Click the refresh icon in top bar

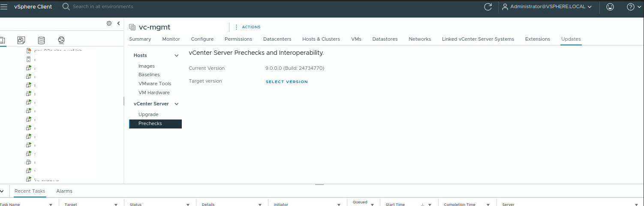pyautogui.click(x=488, y=7)
